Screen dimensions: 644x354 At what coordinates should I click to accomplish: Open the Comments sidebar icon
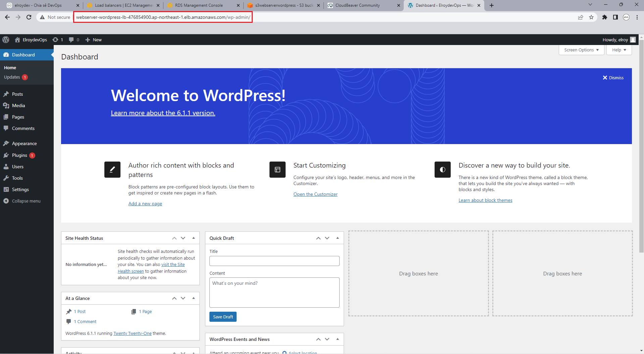6,128
